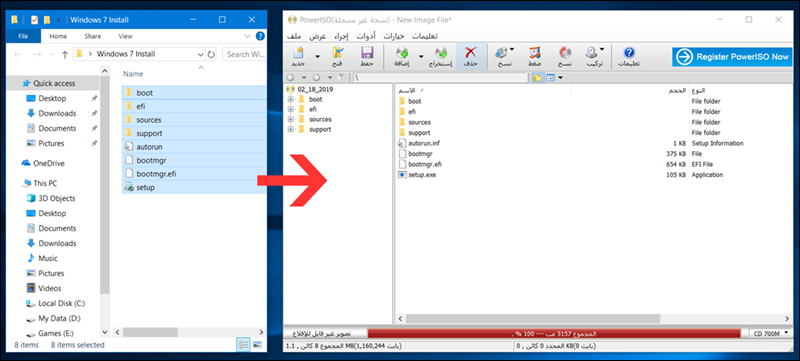Click the Explorer search box

point(243,54)
